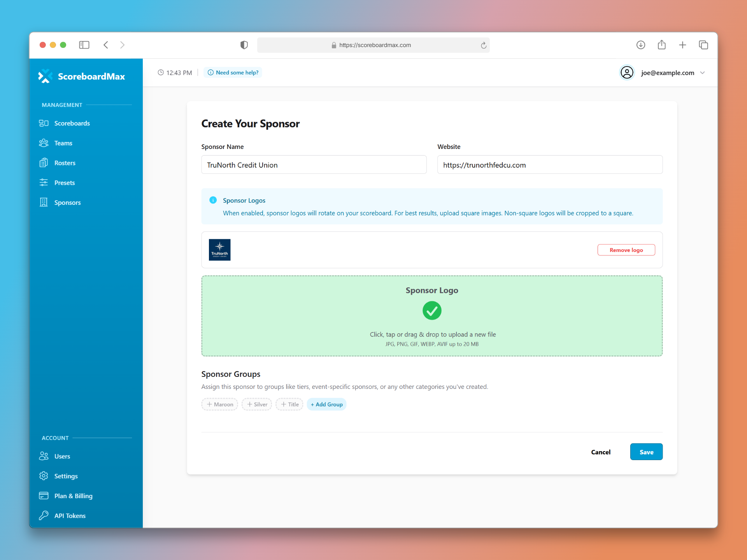
Task: Click the Settings gear icon in sidebar
Action: click(44, 476)
